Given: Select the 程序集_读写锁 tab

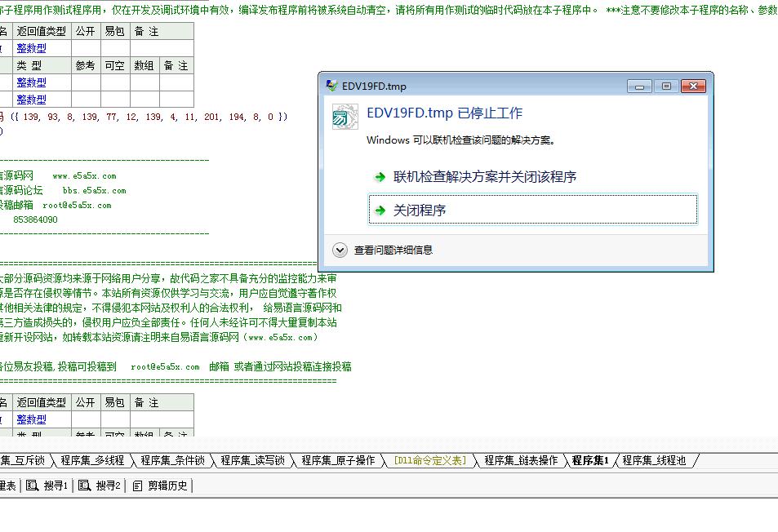Looking at the screenshot, I should click(251, 460).
